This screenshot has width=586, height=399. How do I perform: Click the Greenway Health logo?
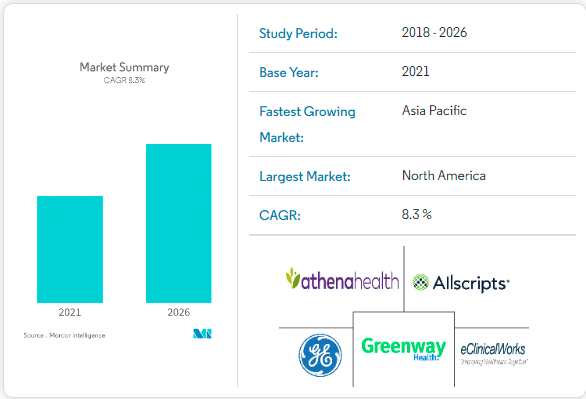point(404,349)
